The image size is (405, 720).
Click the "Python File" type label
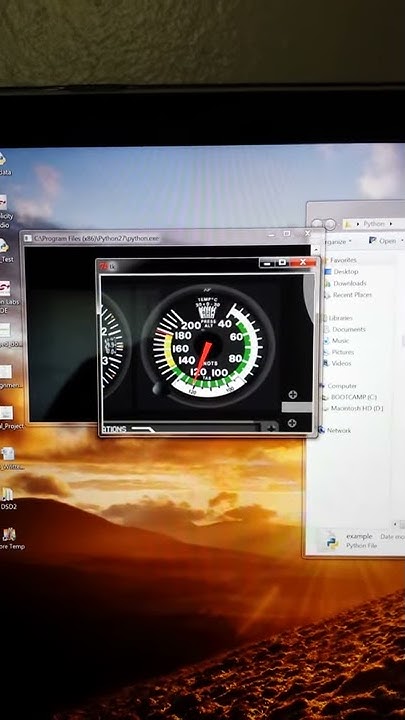coord(361,546)
